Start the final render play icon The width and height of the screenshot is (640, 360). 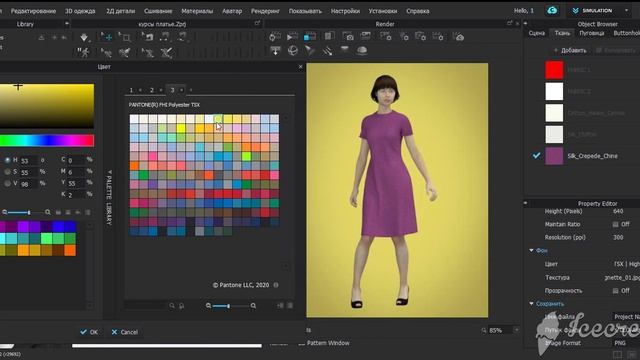pyautogui.click(x=292, y=37)
